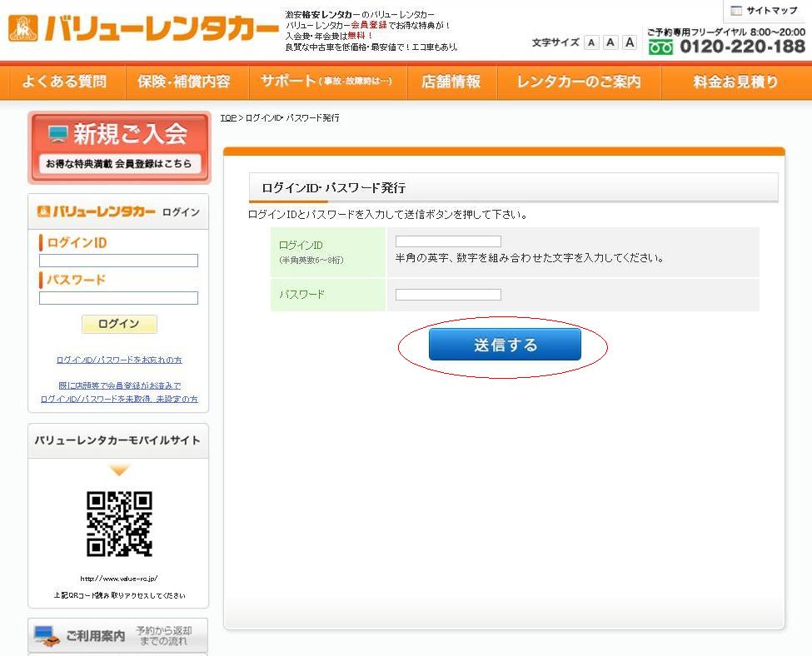Open the サイトマップ link
The height and width of the screenshot is (656, 812).
point(764,10)
